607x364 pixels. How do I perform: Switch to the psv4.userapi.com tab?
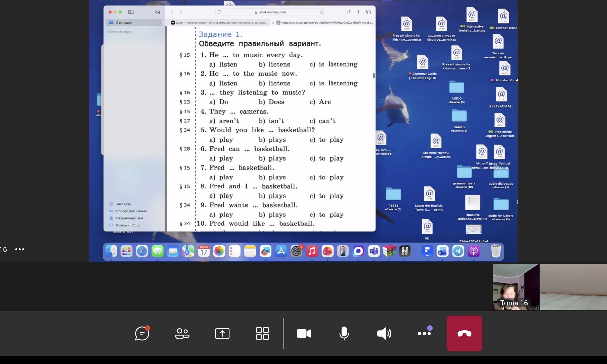(324, 23)
